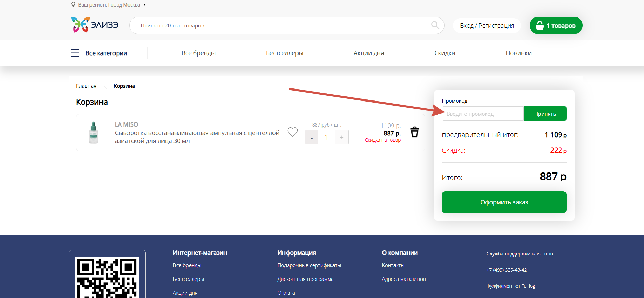644x298 pixels.
Task: Click Оформить заказ button
Action: (x=504, y=202)
